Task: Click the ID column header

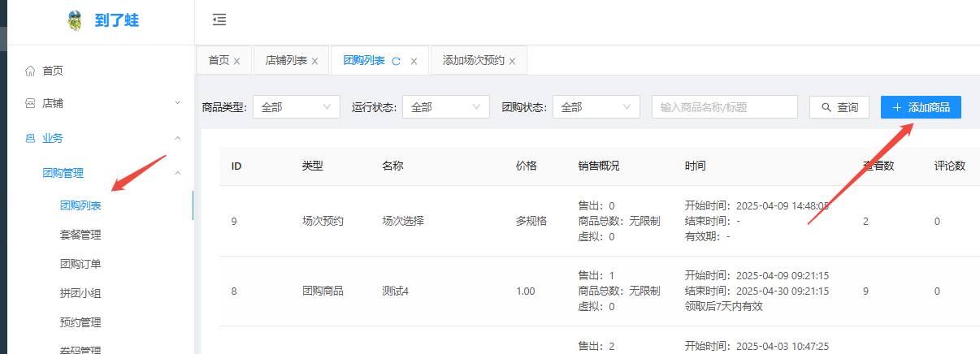Action: tap(236, 166)
